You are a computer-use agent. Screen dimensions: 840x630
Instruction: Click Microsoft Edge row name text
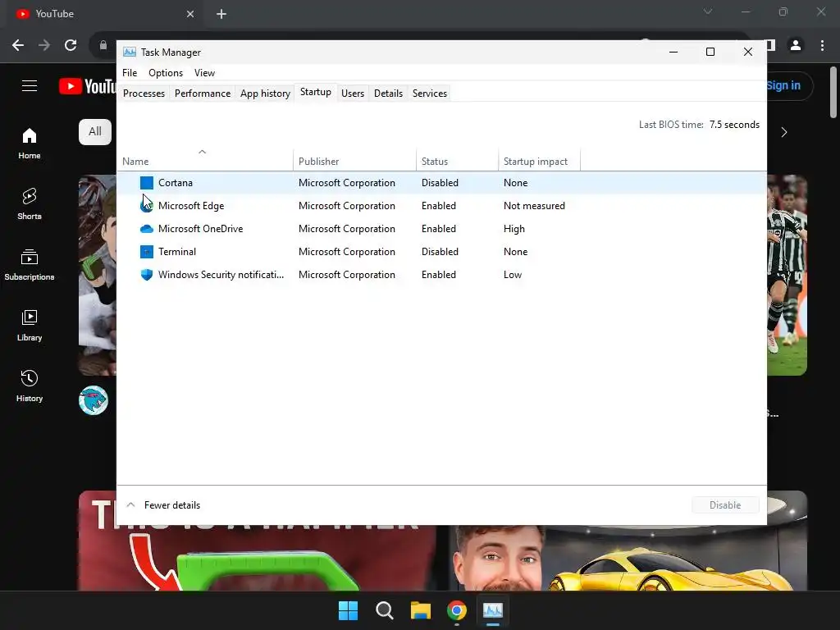(x=191, y=206)
